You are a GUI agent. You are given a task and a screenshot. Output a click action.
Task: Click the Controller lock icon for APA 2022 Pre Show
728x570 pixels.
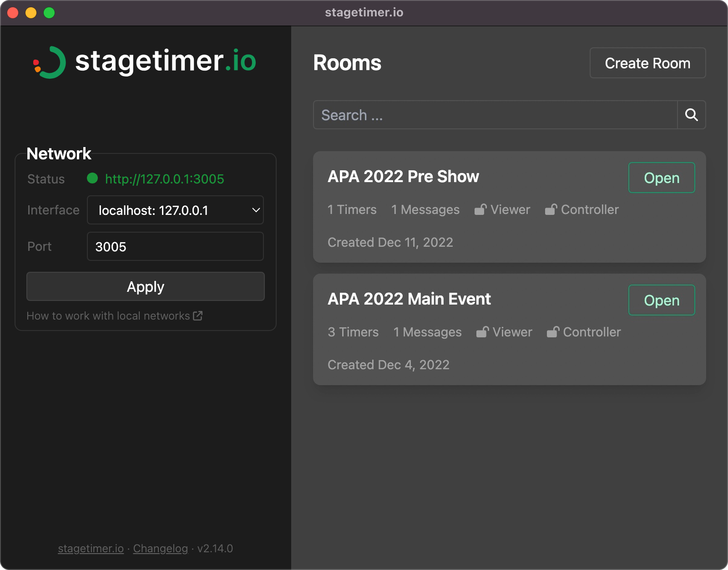[551, 209]
